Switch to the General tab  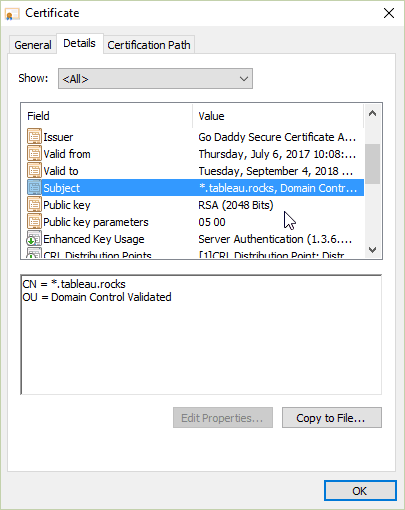click(33, 45)
